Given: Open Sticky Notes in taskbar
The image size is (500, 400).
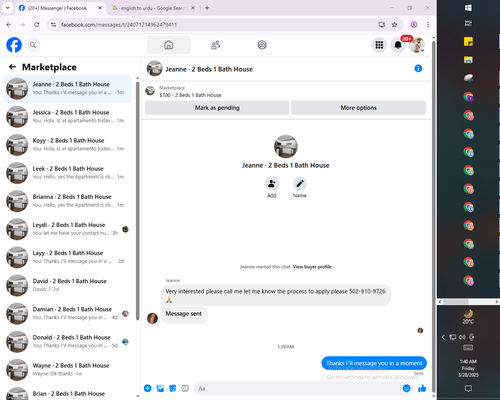Looking at the screenshot, I should [x=468, y=42].
